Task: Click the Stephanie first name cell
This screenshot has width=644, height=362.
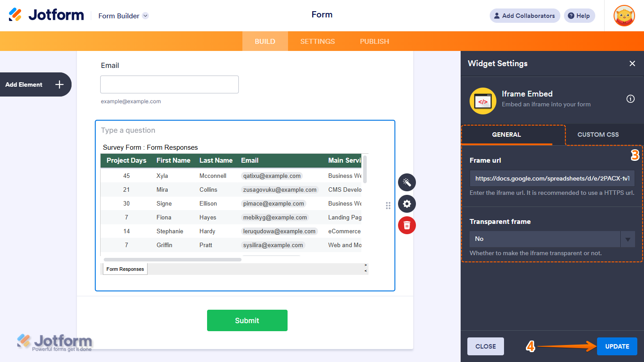Action: coord(170,232)
